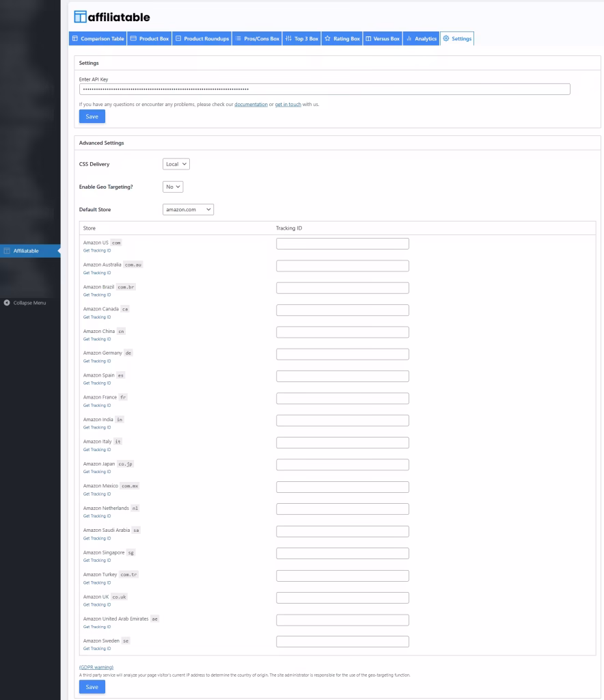
Task: Click the Collapse Menu arrow icon
Action: [7, 303]
